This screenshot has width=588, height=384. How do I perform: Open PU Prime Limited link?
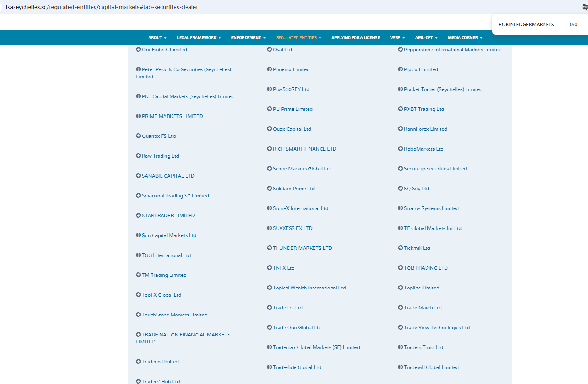pos(293,109)
